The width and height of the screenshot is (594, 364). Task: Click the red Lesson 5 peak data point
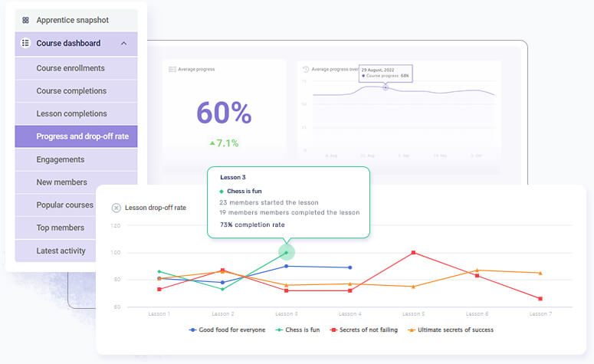tap(413, 252)
